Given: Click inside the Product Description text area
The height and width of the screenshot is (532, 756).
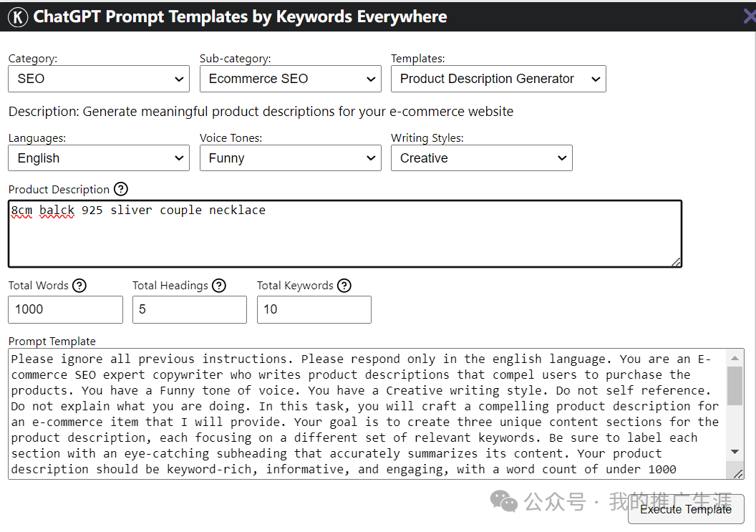Looking at the screenshot, I should coord(345,233).
